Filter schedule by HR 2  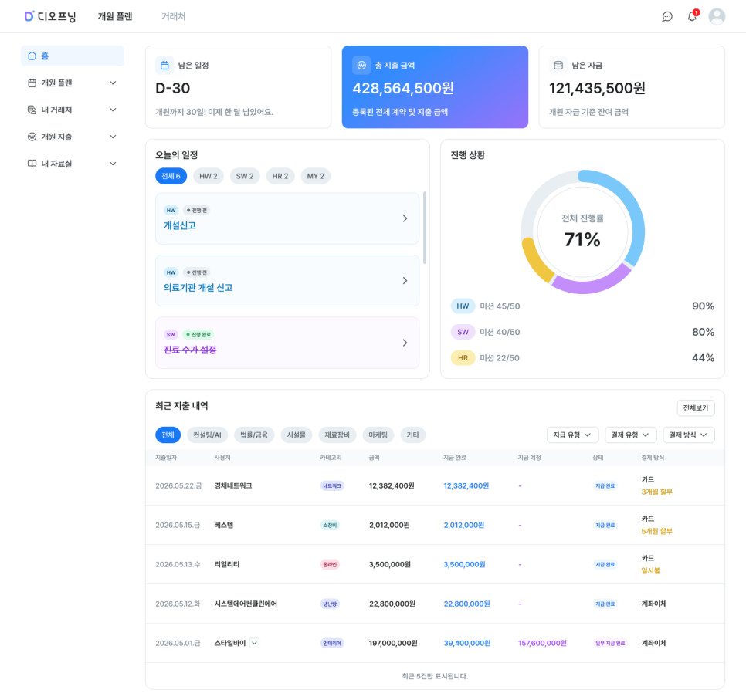coord(280,176)
